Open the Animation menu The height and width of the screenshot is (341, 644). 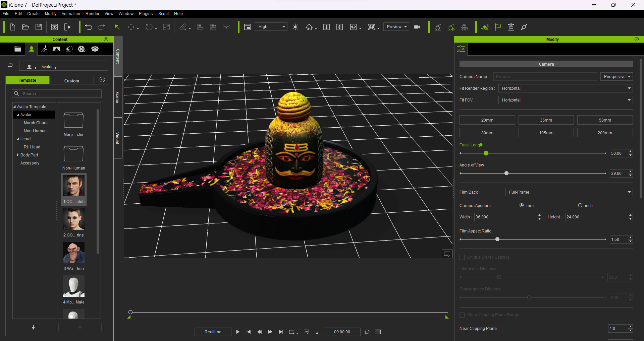(71, 14)
